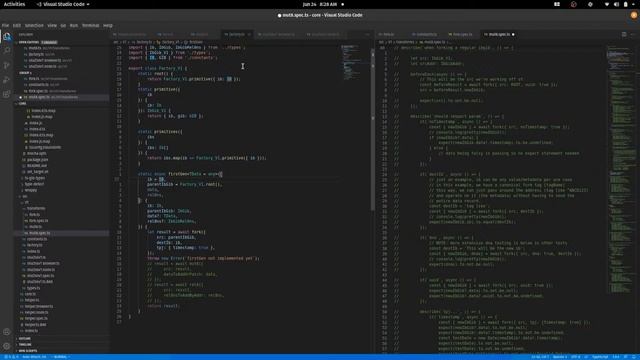Open the network indicator in system tray

point(607,4)
